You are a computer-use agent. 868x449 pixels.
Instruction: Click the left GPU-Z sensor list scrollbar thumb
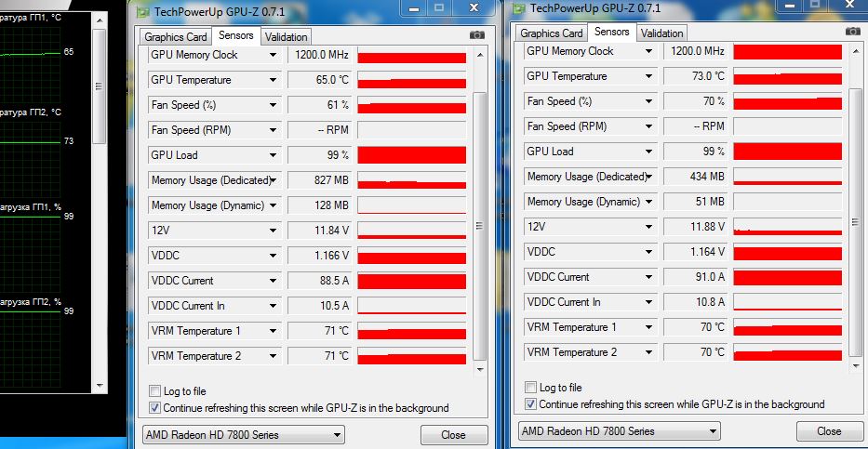point(479,226)
